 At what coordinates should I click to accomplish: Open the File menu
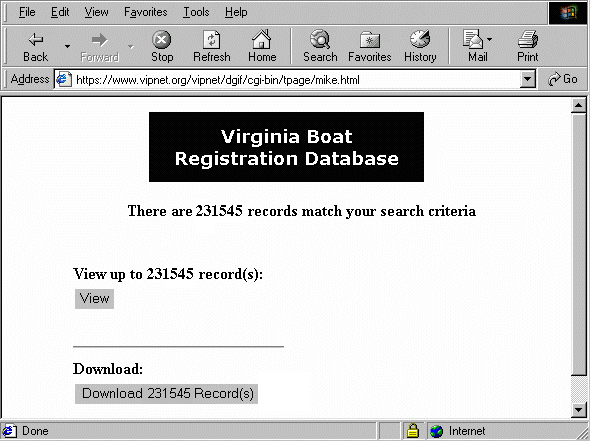27,12
